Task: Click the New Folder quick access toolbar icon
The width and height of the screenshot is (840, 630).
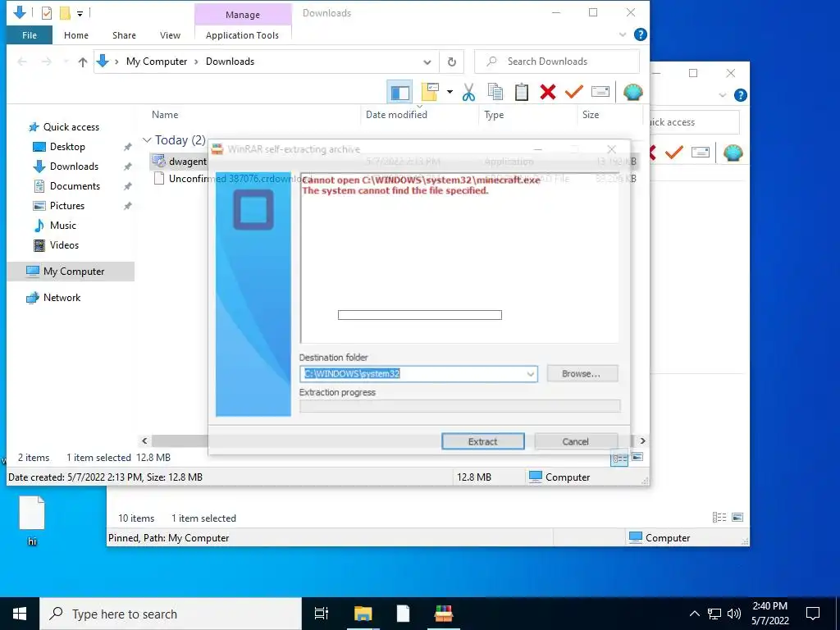Action: click(x=65, y=13)
